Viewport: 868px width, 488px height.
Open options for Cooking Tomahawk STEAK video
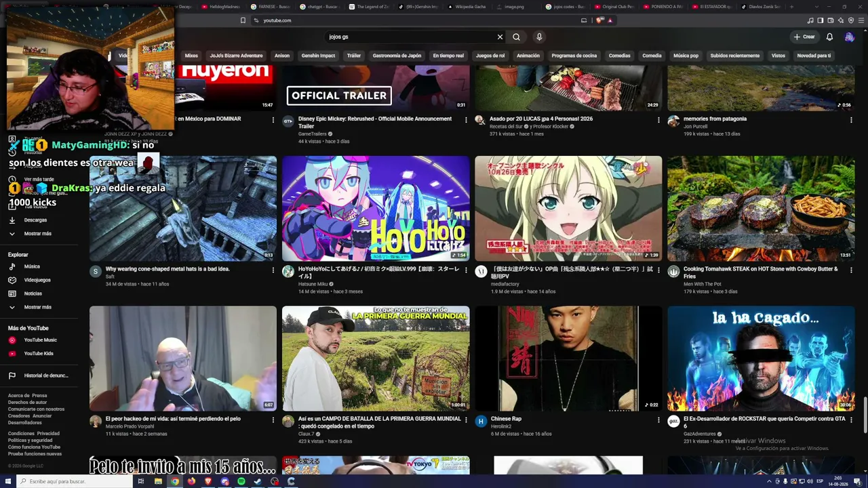[x=851, y=270]
